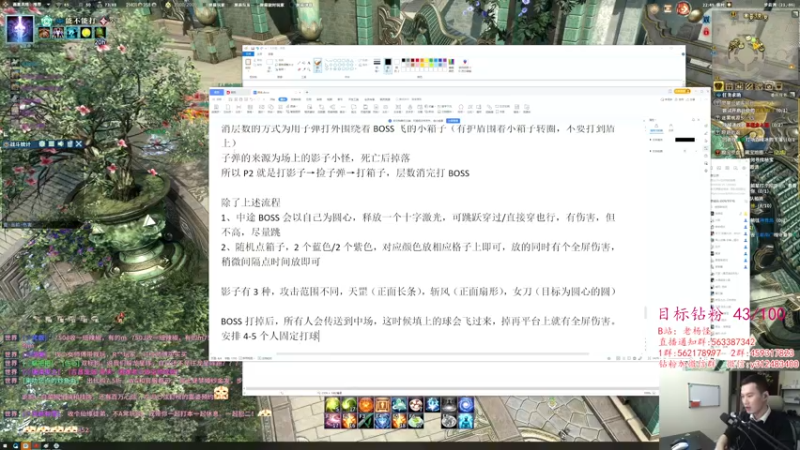
Task: Open the line Size dropdown in Paint
Action: coord(377,65)
